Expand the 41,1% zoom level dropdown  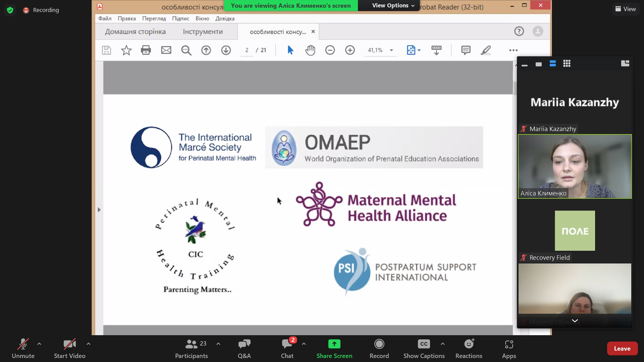pyautogui.click(x=391, y=50)
